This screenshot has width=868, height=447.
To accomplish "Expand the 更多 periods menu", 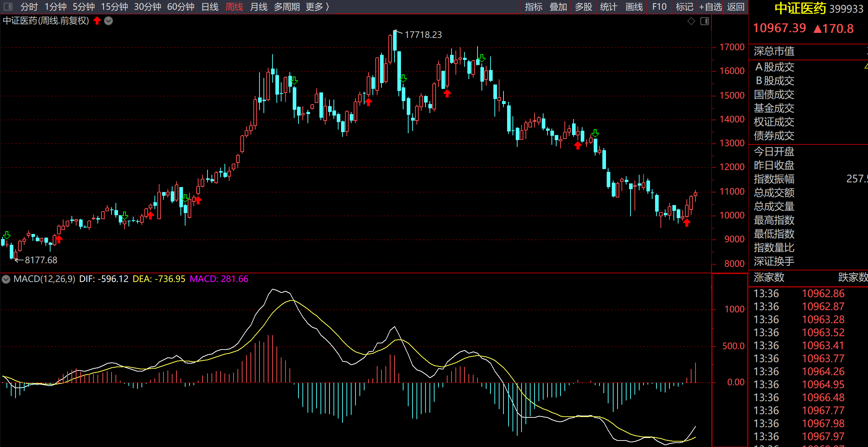I will [317, 7].
